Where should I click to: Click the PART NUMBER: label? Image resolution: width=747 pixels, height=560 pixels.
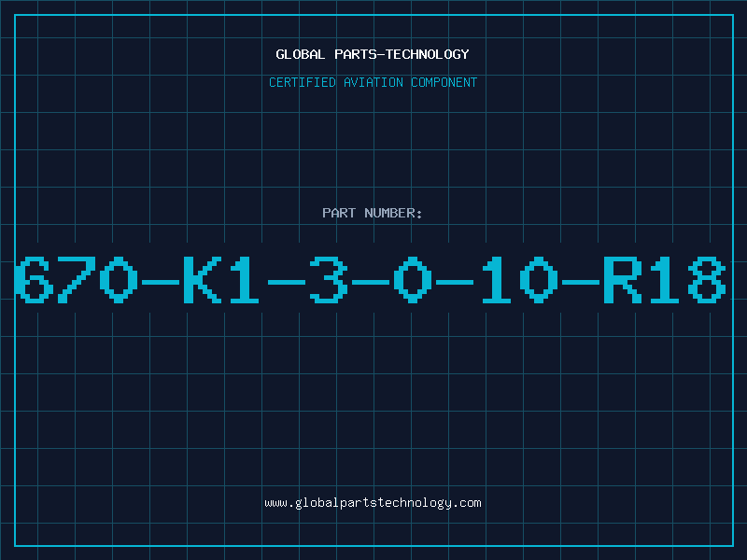pos(373,213)
